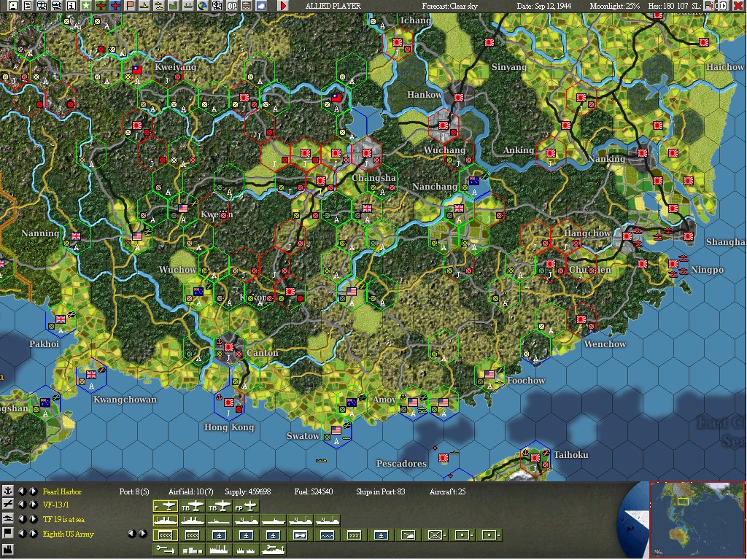Click the crosshair target toolbar icon
This screenshot has width=747, height=560.
(x=217, y=6)
